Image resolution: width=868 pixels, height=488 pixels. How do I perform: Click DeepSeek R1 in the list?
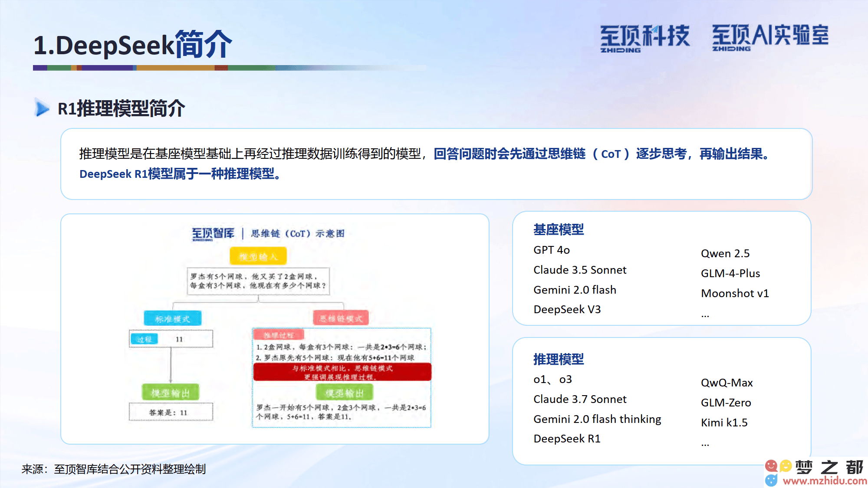[567, 439]
